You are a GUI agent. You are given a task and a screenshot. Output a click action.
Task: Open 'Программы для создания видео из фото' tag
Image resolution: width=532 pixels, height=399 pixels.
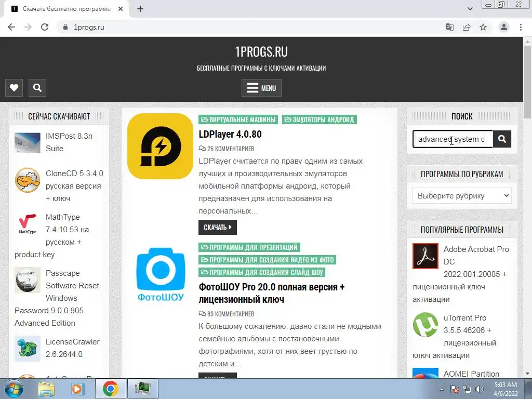[x=268, y=260]
